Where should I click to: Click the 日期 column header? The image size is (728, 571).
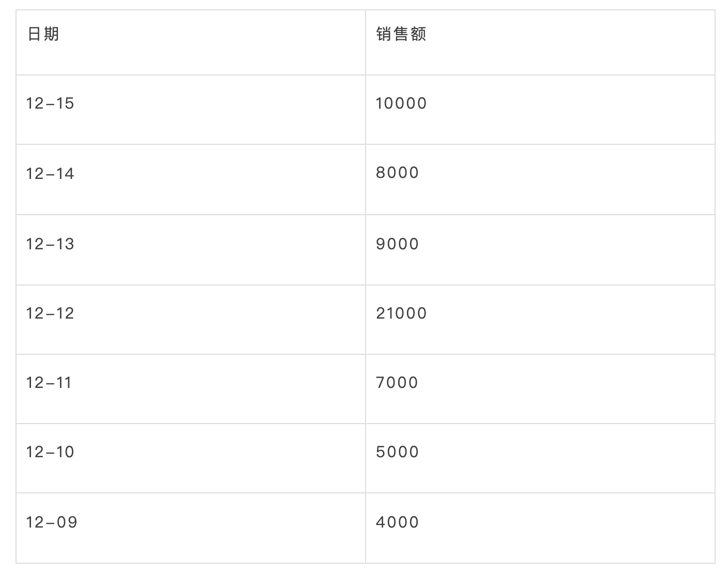pyautogui.click(x=191, y=42)
